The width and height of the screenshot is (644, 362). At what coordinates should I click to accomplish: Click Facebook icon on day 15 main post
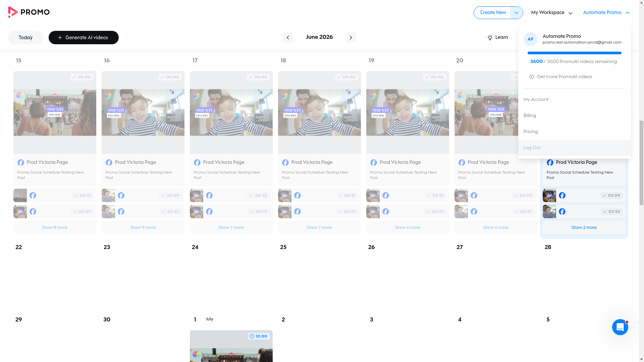tap(21, 163)
